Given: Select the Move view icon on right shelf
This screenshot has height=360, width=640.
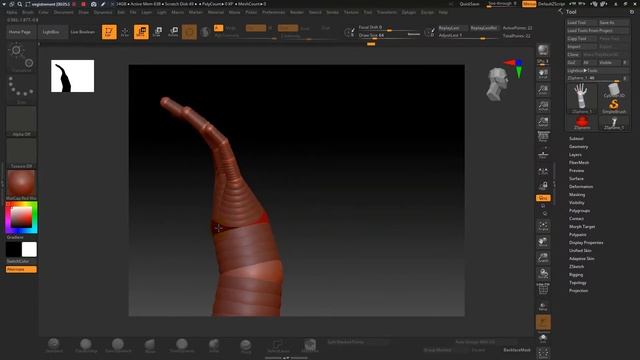Looking at the screenshot, I should point(543,242).
